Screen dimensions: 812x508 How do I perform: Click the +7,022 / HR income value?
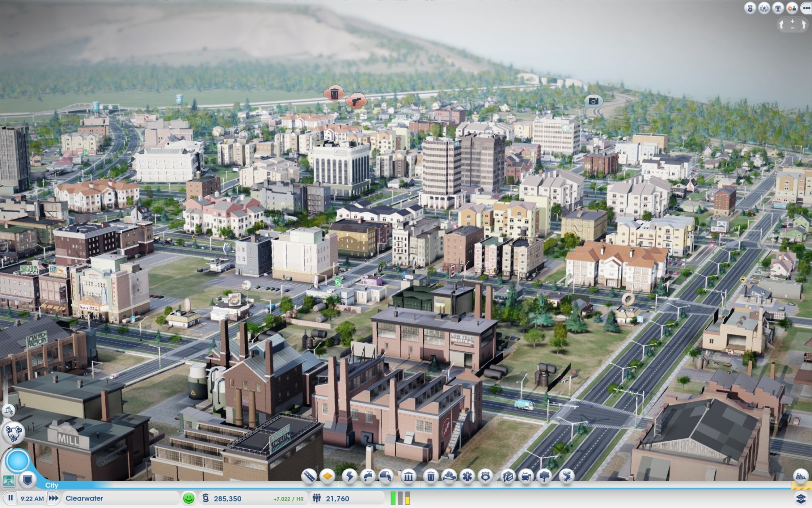(x=289, y=499)
